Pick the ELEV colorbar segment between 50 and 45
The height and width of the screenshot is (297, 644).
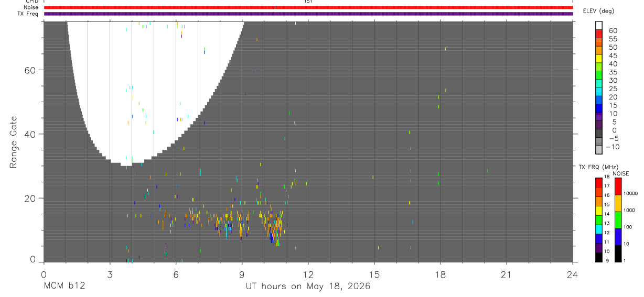click(599, 50)
